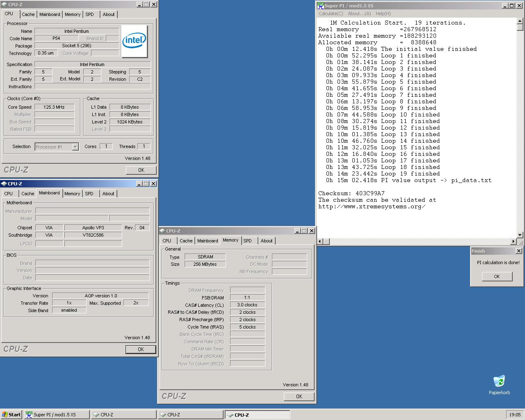Viewport: 525px width, 420px height.
Task: Click the xtremesystems.org URL text
Action: tap(372, 206)
